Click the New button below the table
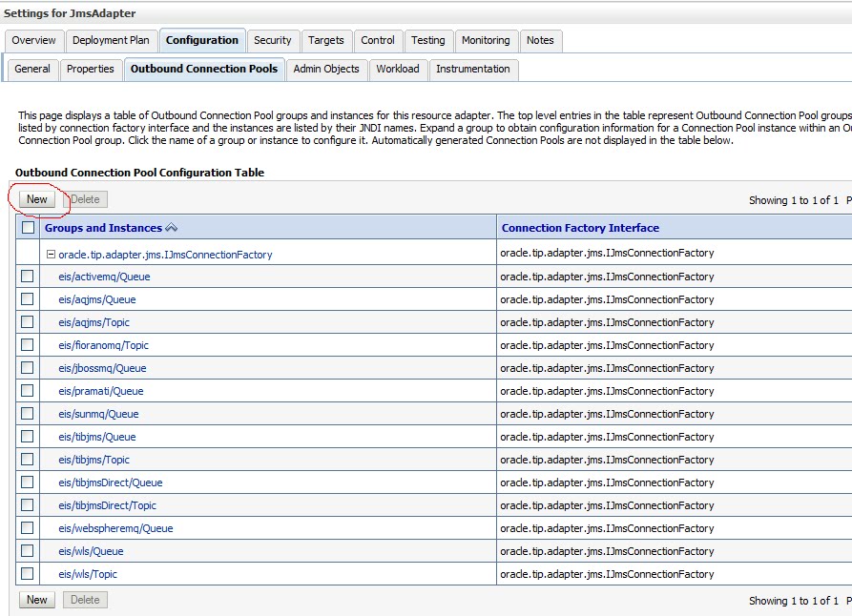The width and height of the screenshot is (852, 616). coord(37,600)
